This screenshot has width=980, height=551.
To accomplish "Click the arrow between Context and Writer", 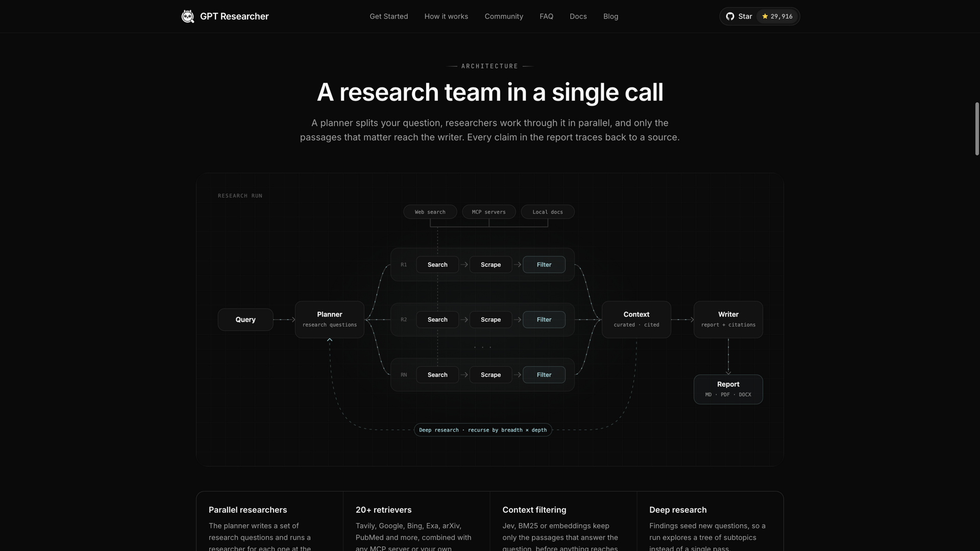I will click(x=682, y=319).
